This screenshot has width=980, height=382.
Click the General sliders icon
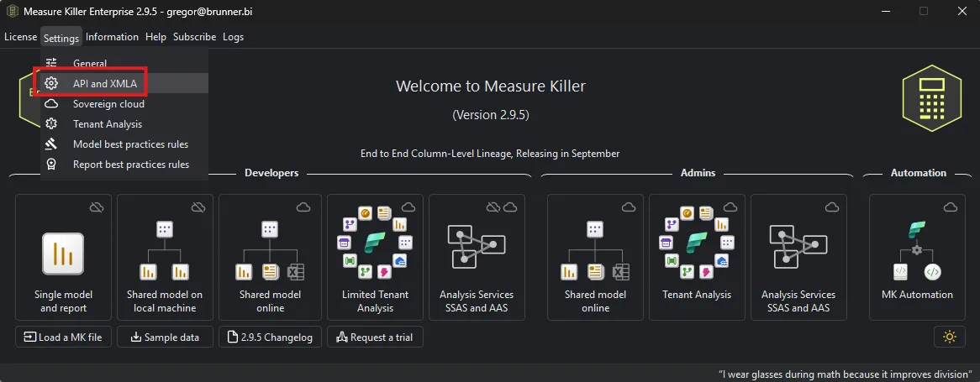(51, 63)
